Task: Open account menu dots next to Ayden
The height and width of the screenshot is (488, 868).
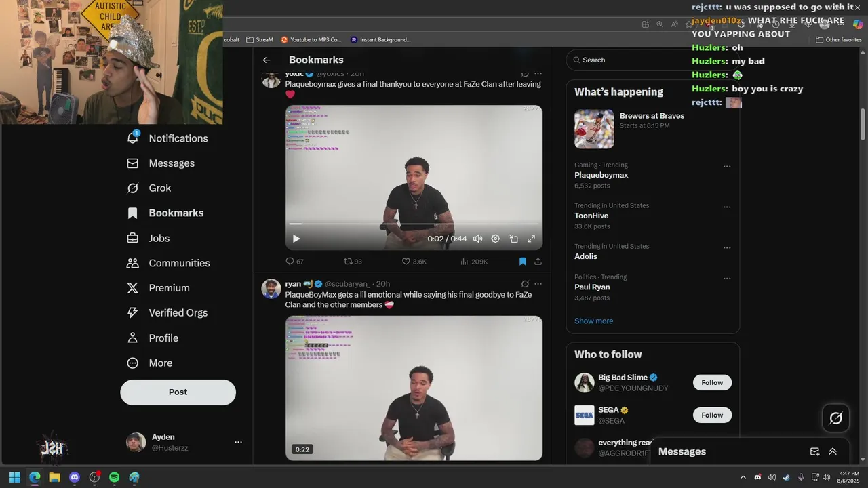Action: [238, 442]
